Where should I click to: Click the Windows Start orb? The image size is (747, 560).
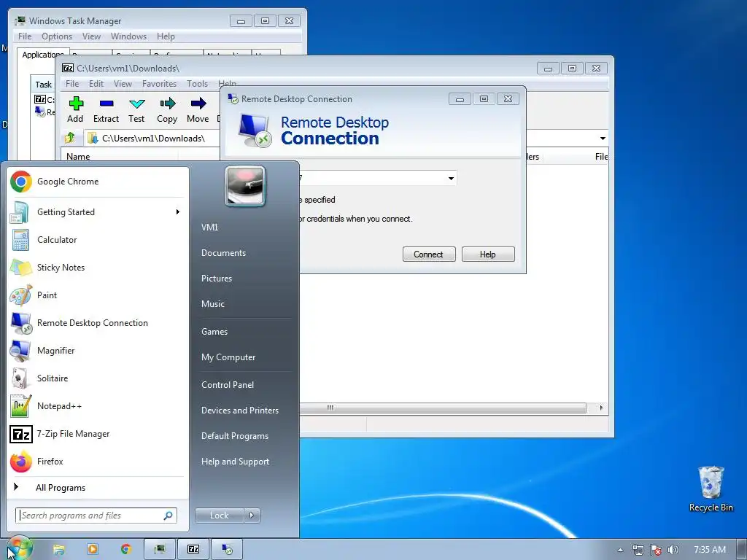(x=19, y=548)
